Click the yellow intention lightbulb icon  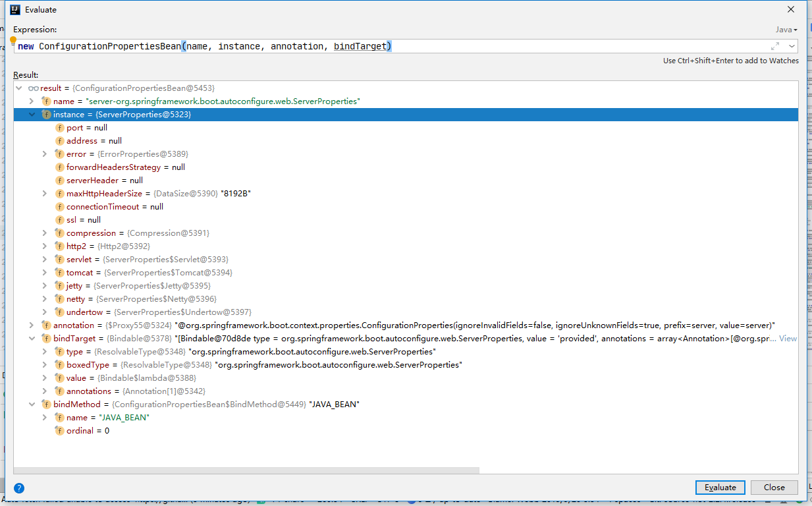[13, 41]
